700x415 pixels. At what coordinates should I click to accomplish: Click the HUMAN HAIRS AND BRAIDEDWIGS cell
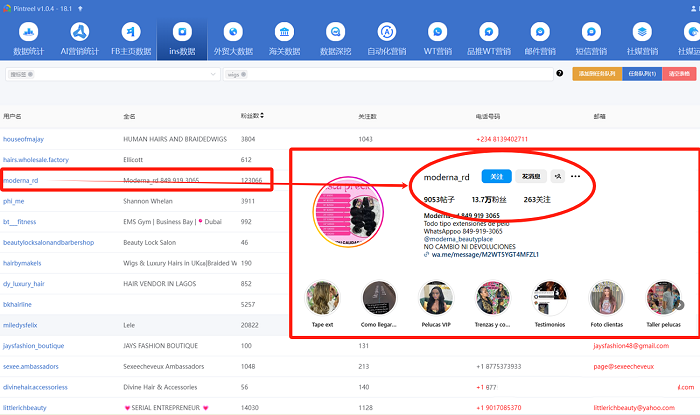click(175, 139)
